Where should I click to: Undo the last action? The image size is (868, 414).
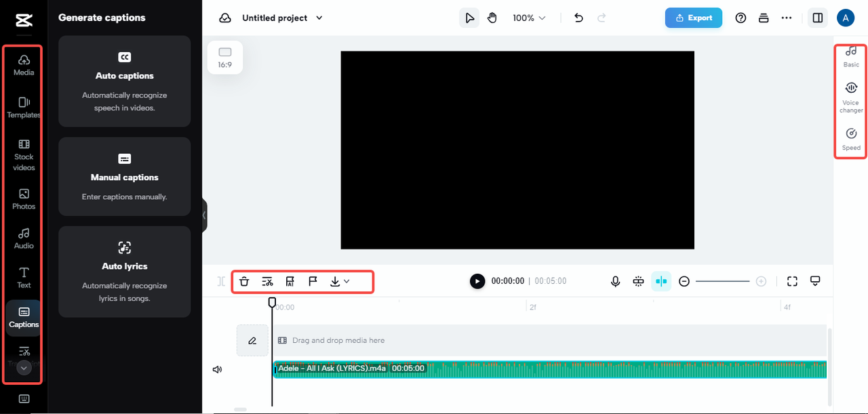578,18
